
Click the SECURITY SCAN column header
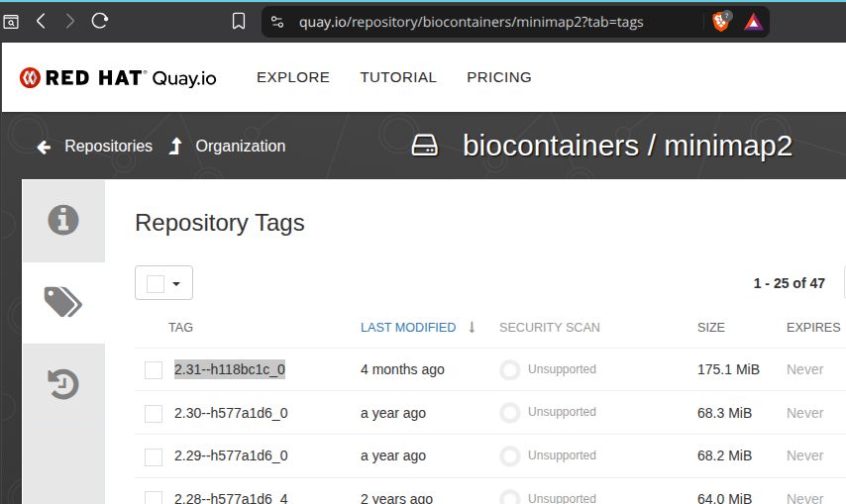(x=549, y=327)
